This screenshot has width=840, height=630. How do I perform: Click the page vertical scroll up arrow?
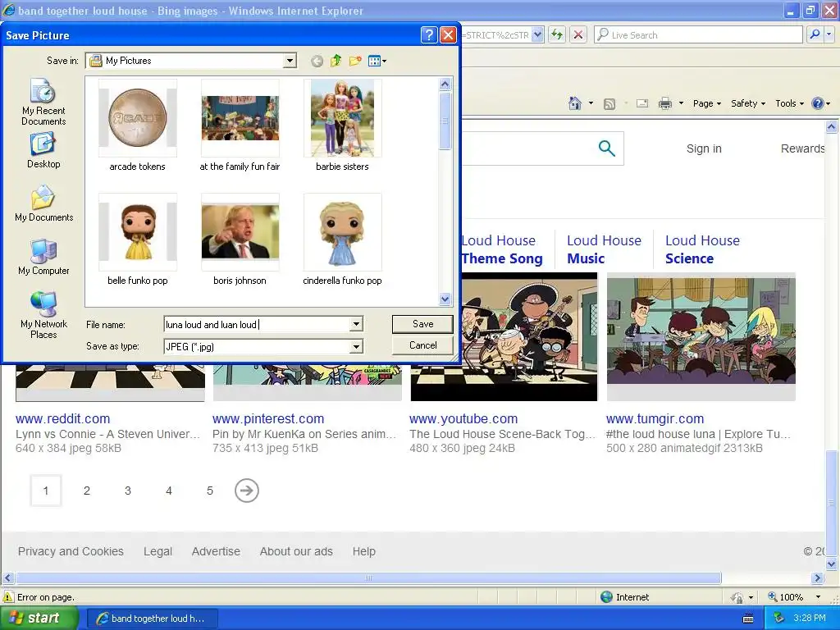(x=832, y=127)
